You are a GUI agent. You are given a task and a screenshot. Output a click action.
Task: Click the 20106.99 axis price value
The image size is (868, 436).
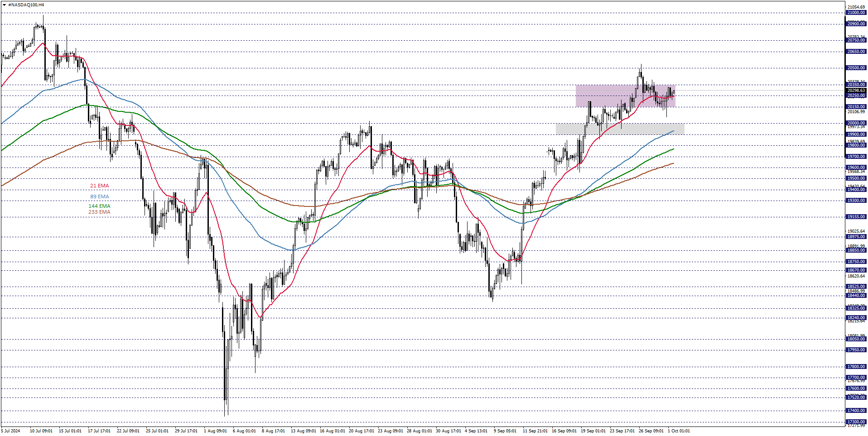(856, 112)
